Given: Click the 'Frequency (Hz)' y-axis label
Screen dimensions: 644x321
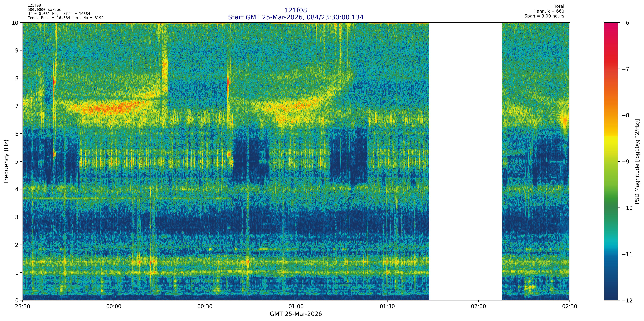Looking at the screenshot, I should (x=6, y=162).
